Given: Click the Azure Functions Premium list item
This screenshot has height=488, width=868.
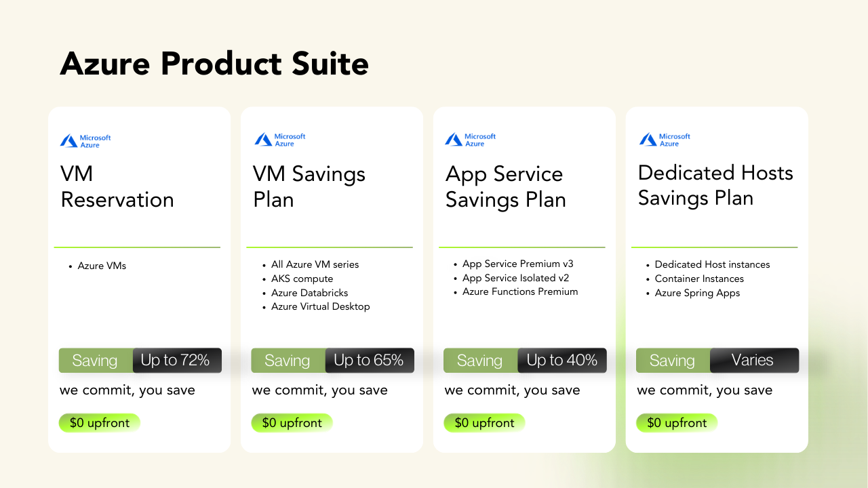Looking at the screenshot, I should [520, 291].
